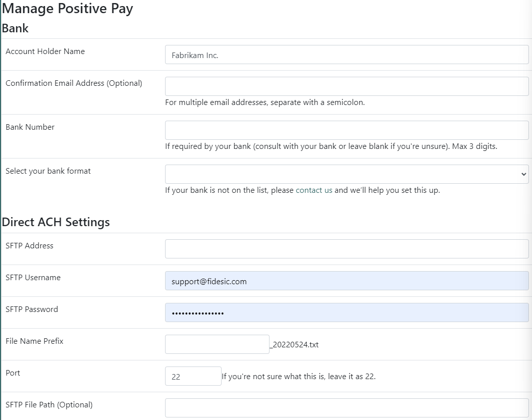Image resolution: width=532 pixels, height=420 pixels.
Task: Click the 'Direct ACH Settings' heading
Action: (x=56, y=222)
